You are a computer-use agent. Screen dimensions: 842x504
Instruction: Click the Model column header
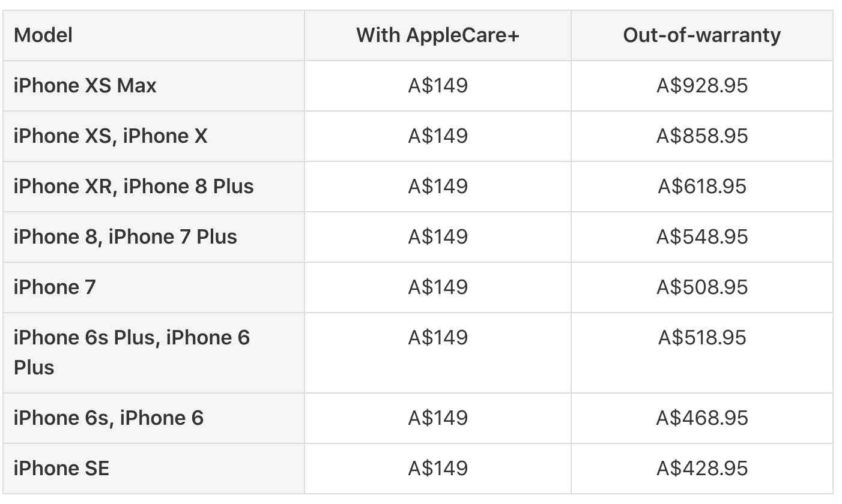coord(153,35)
